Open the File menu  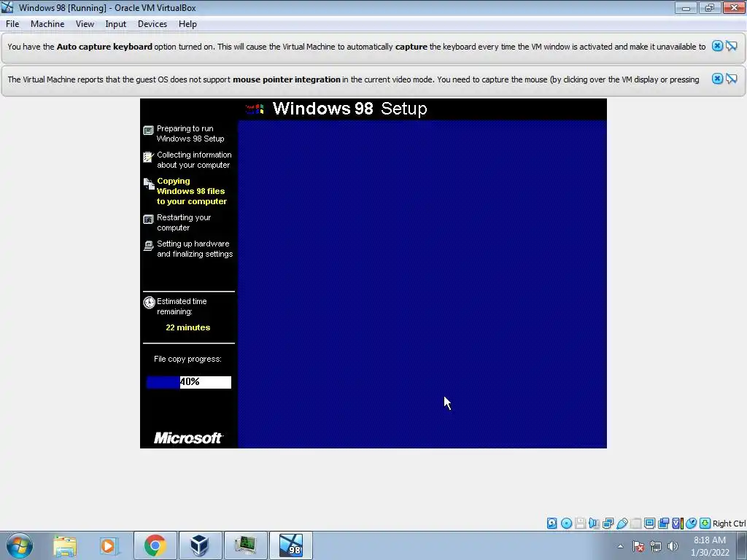[x=12, y=24]
